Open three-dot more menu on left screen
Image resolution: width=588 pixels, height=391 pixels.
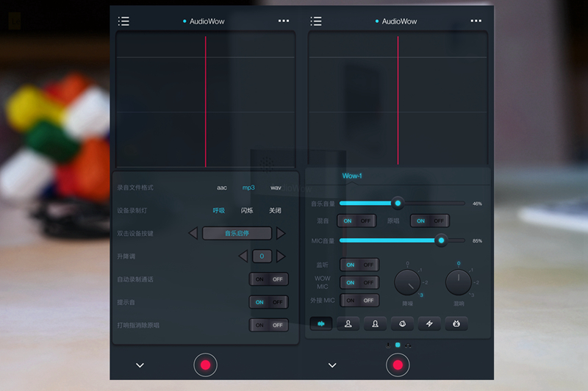click(x=284, y=21)
